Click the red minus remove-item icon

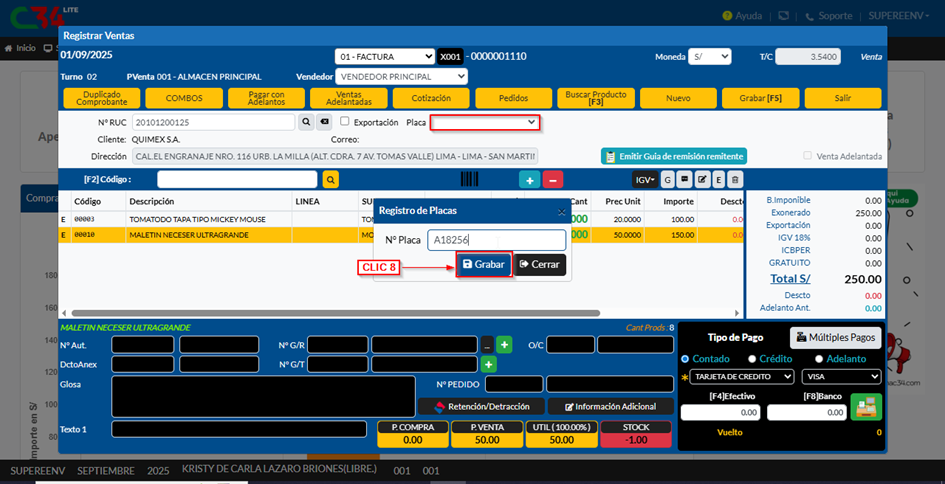coord(552,179)
